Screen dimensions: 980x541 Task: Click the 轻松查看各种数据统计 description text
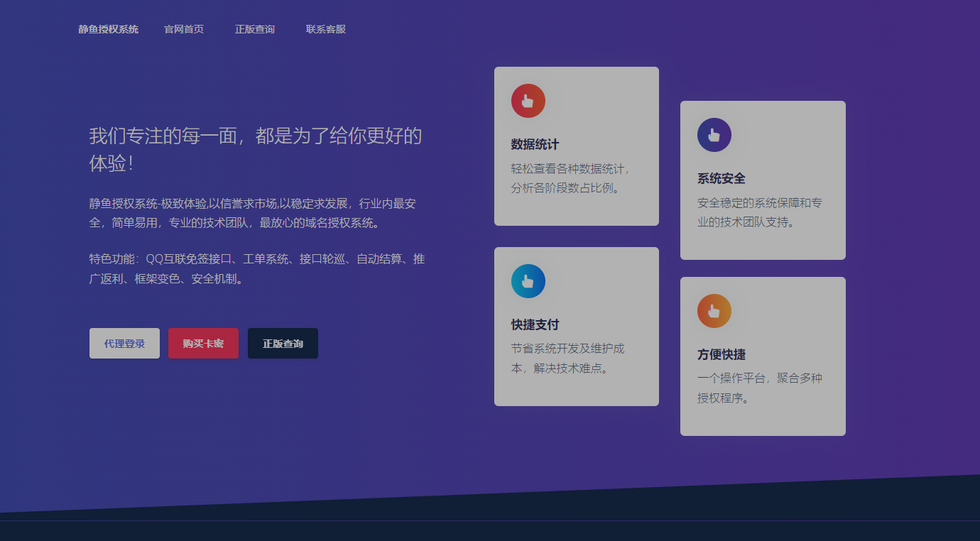570,178
